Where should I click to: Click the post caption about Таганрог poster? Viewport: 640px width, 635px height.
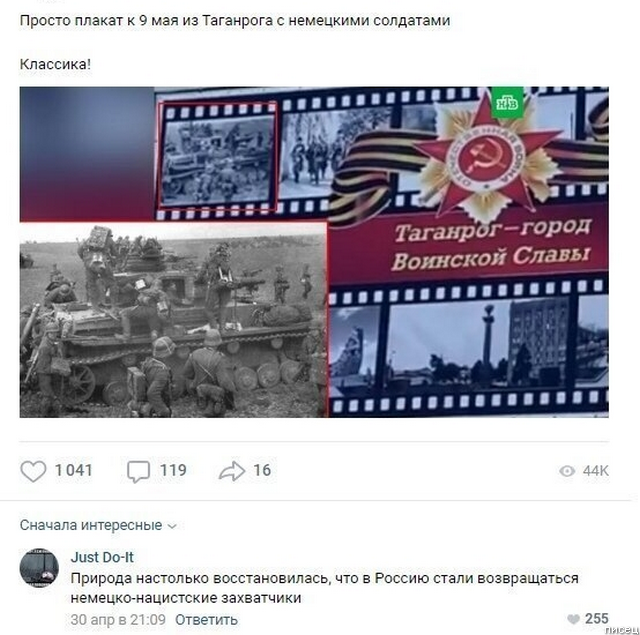(x=235, y=20)
